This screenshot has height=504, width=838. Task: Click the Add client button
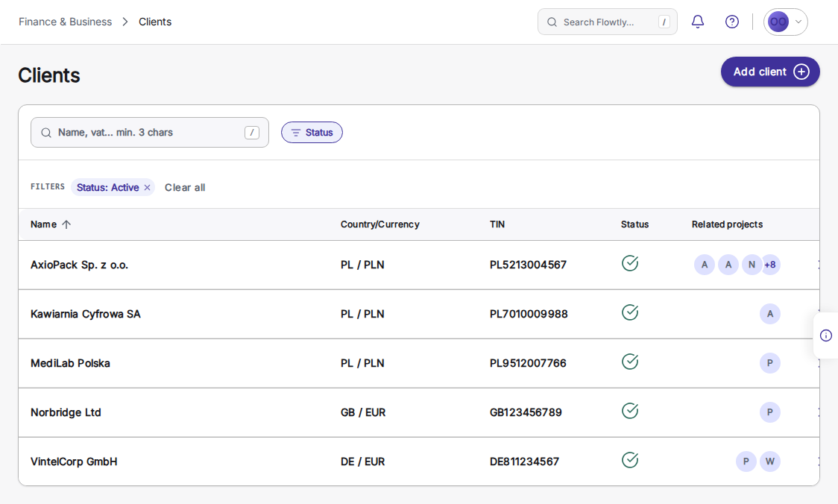click(770, 72)
